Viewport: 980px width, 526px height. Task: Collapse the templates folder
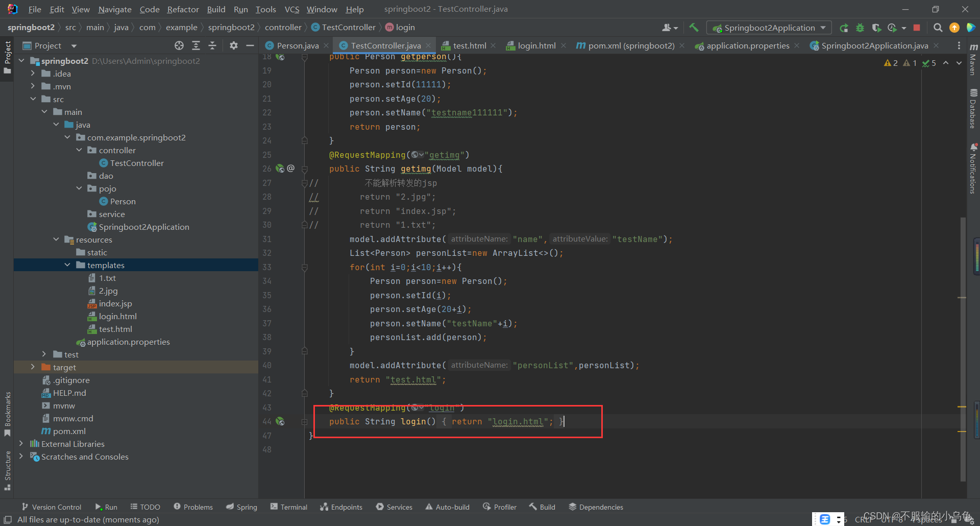(67, 265)
